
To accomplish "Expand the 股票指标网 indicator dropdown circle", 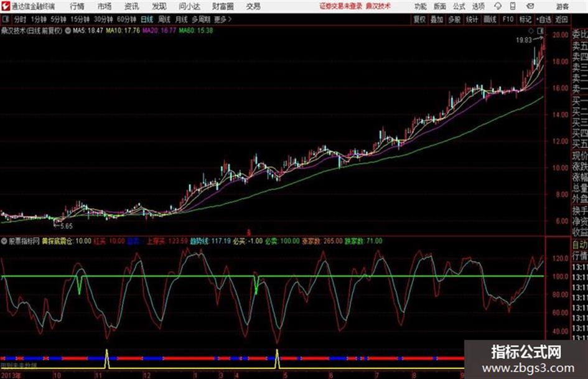I will pos(4,241).
